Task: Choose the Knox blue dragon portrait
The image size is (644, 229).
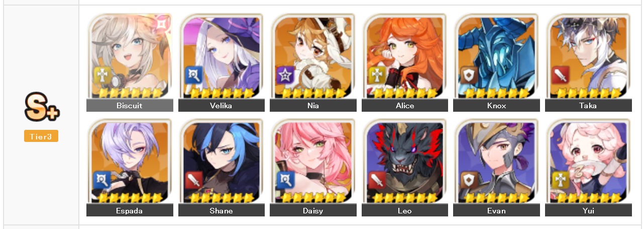Action: 496,56
